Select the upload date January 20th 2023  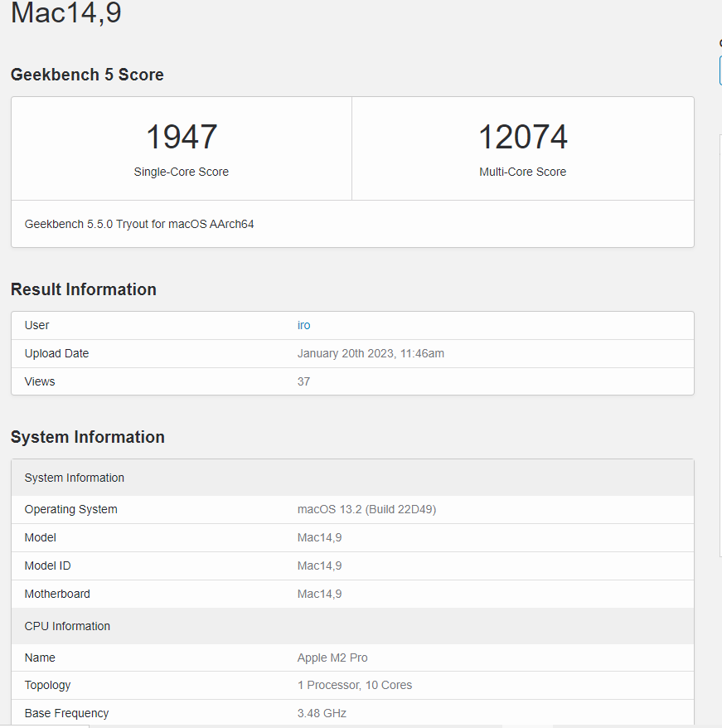coord(371,354)
